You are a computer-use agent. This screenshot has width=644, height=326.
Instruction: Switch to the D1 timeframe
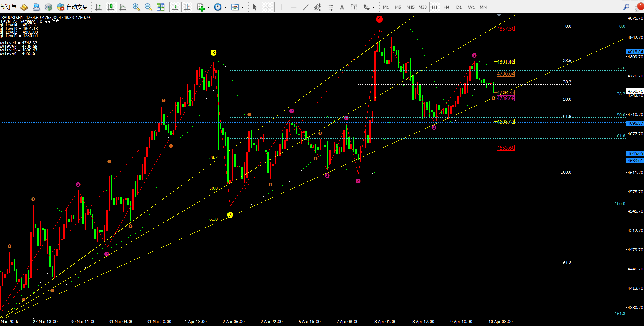(459, 7)
